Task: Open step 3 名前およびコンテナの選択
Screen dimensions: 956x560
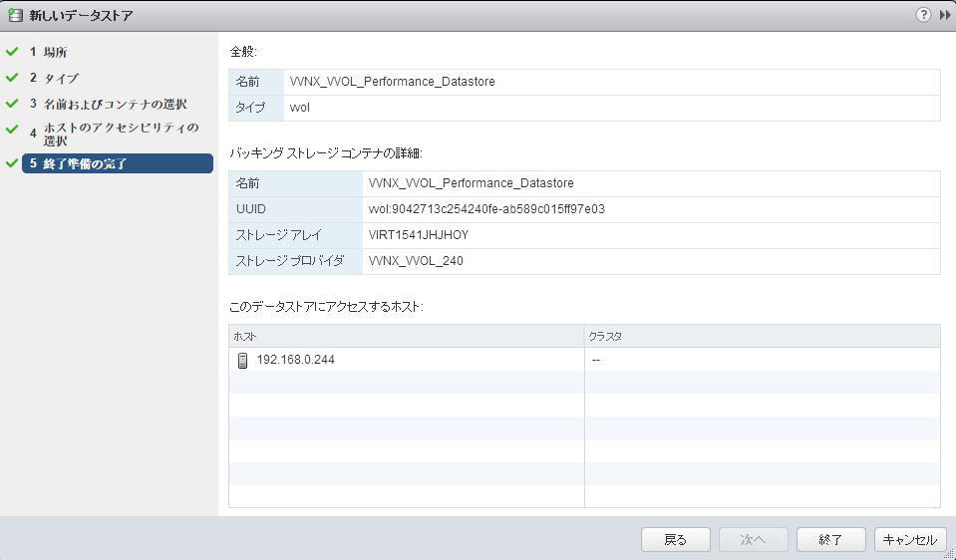Action: [109, 105]
